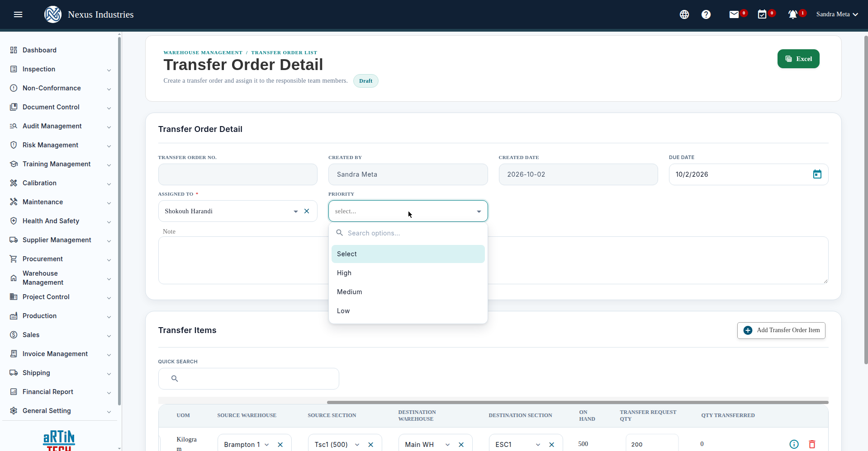Click the Transfer Request Qty field showing 200
The width and height of the screenshot is (868, 451).
[652, 444]
